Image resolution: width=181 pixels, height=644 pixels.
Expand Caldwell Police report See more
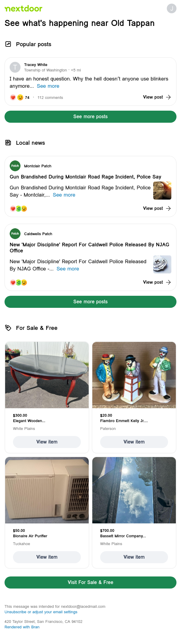pos(68,269)
